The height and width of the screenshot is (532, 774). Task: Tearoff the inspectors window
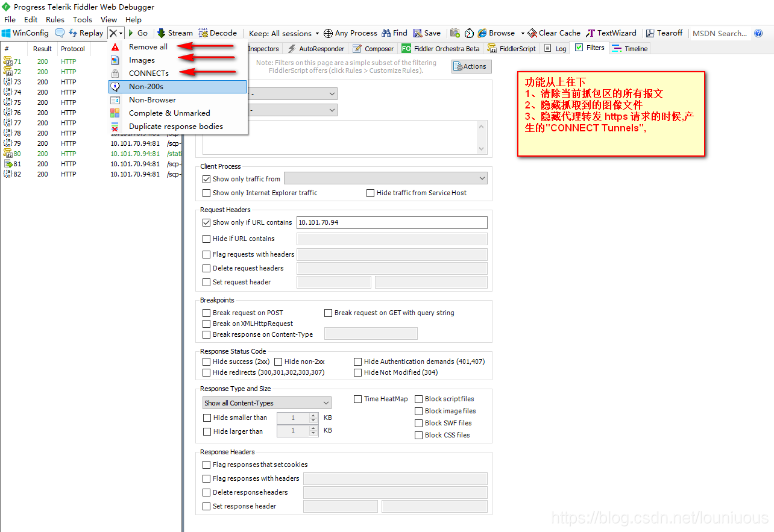point(664,33)
